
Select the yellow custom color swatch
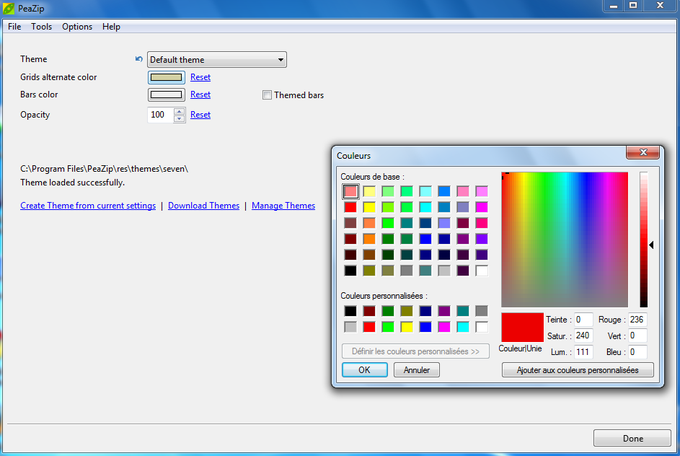point(406,327)
